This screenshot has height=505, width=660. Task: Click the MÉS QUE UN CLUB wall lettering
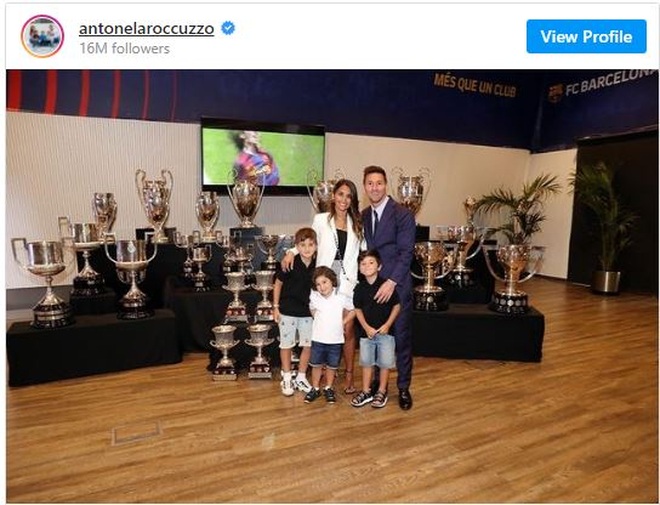tap(475, 85)
